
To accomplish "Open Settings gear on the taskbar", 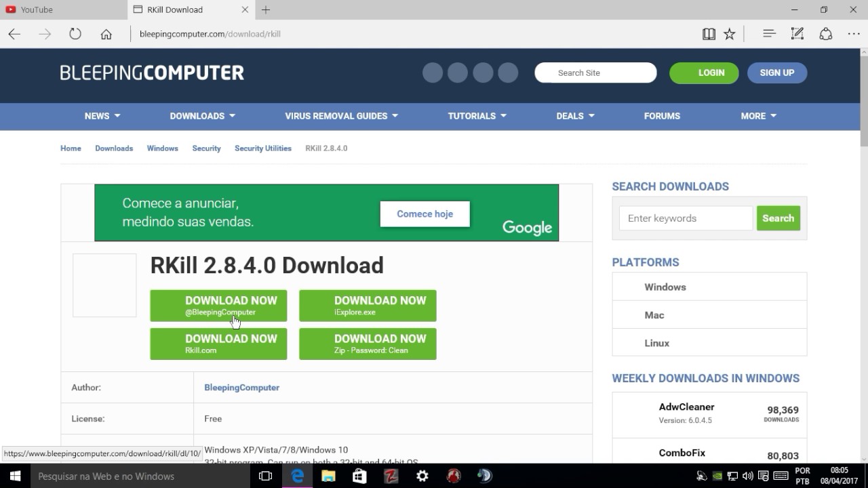I will tap(422, 476).
